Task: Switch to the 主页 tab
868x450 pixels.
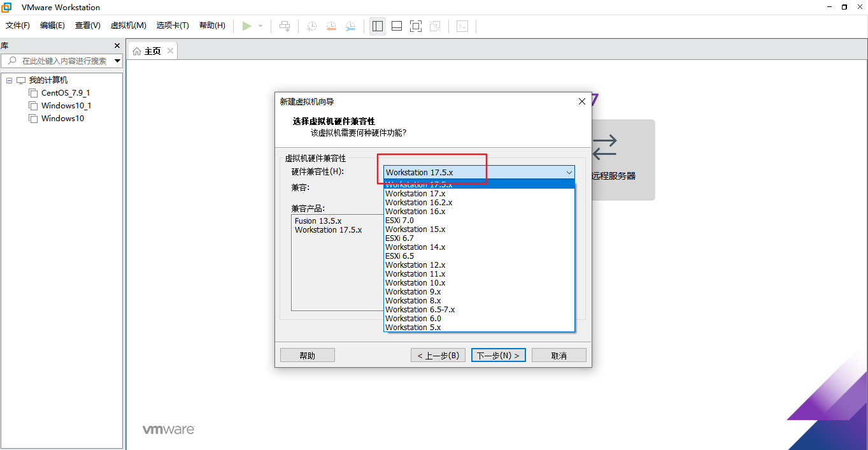Action: coord(151,50)
